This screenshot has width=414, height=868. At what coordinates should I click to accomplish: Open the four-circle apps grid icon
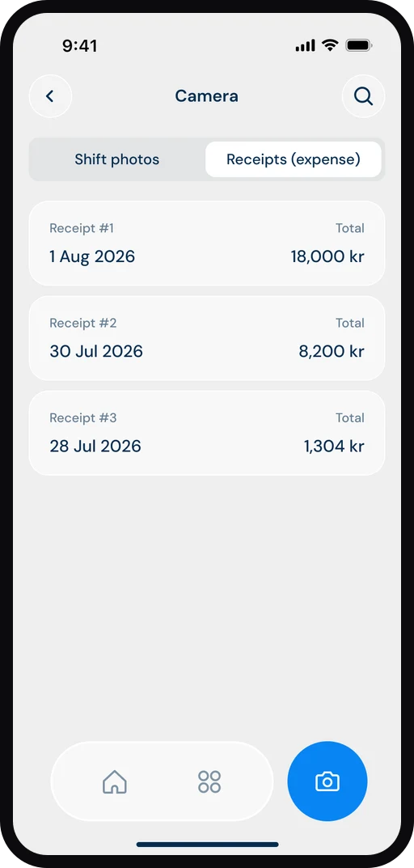(x=209, y=781)
